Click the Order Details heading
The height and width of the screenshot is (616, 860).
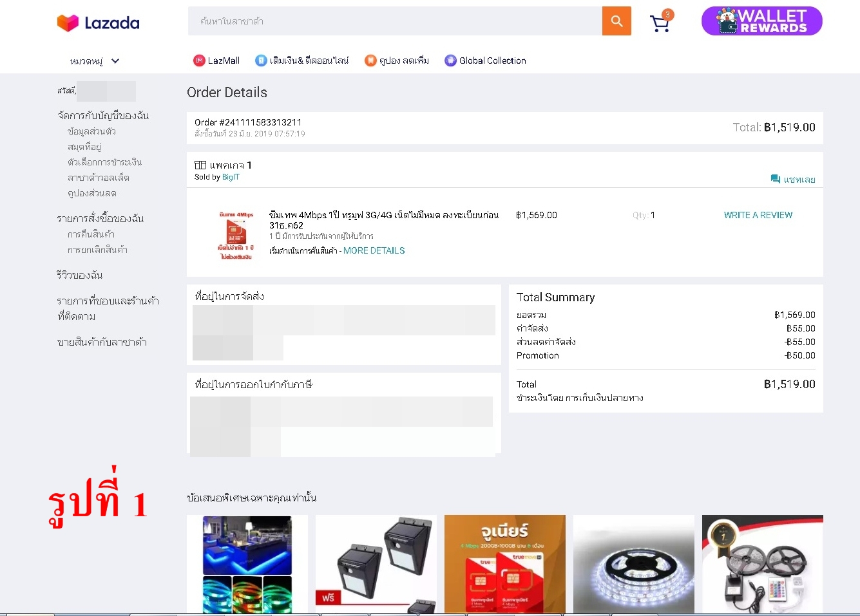[227, 93]
